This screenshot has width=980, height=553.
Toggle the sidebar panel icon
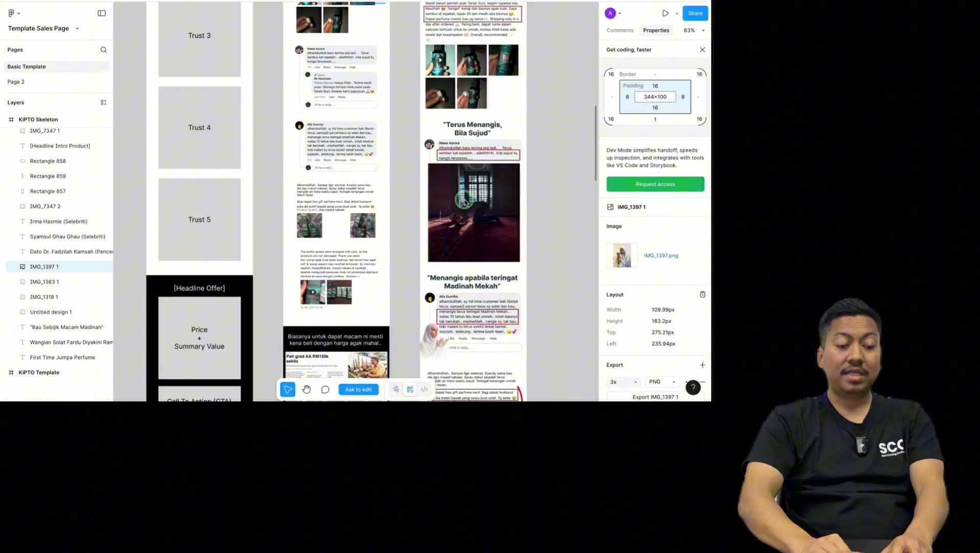click(x=102, y=13)
